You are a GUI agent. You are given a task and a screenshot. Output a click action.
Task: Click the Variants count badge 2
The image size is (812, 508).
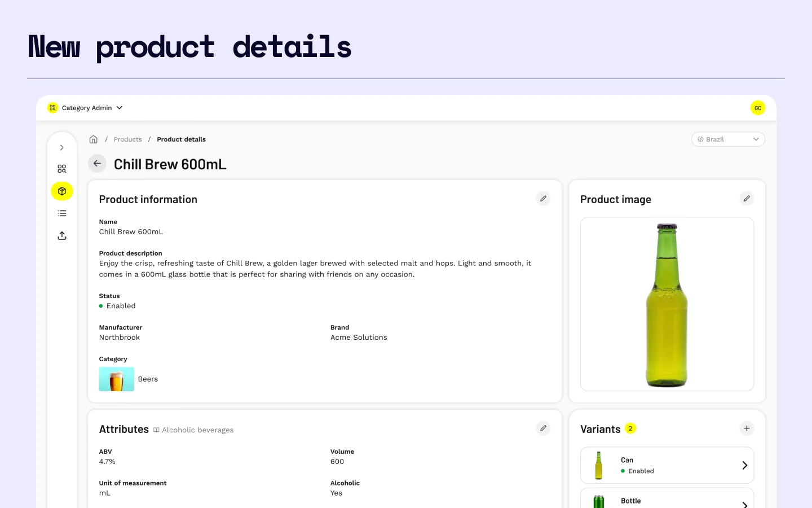[630, 428]
